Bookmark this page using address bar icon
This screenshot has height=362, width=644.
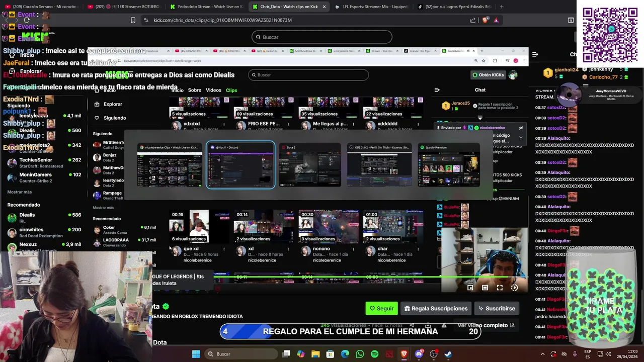(x=133, y=20)
